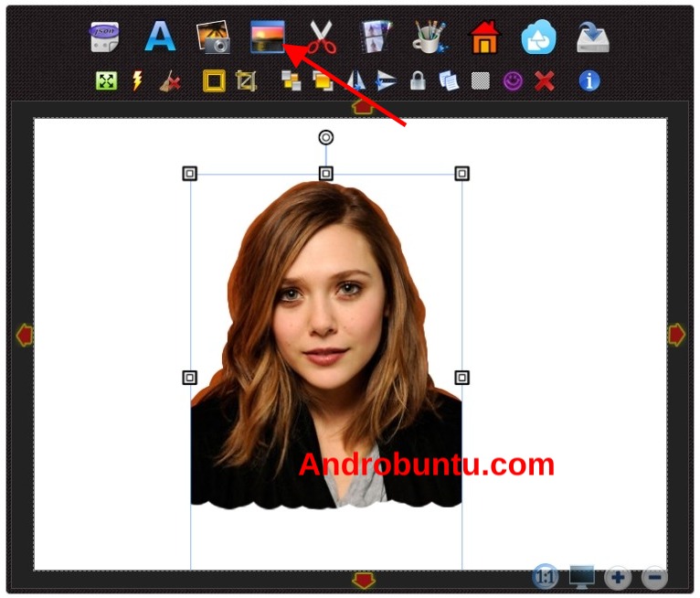Go to the red house home icon

pos(484,37)
